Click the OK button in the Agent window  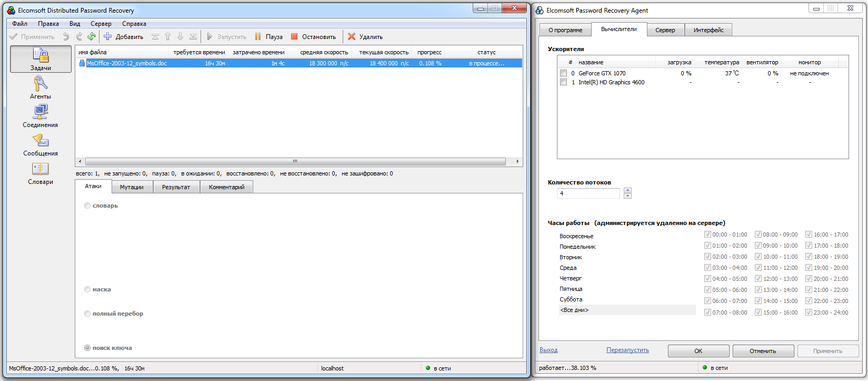coord(699,351)
